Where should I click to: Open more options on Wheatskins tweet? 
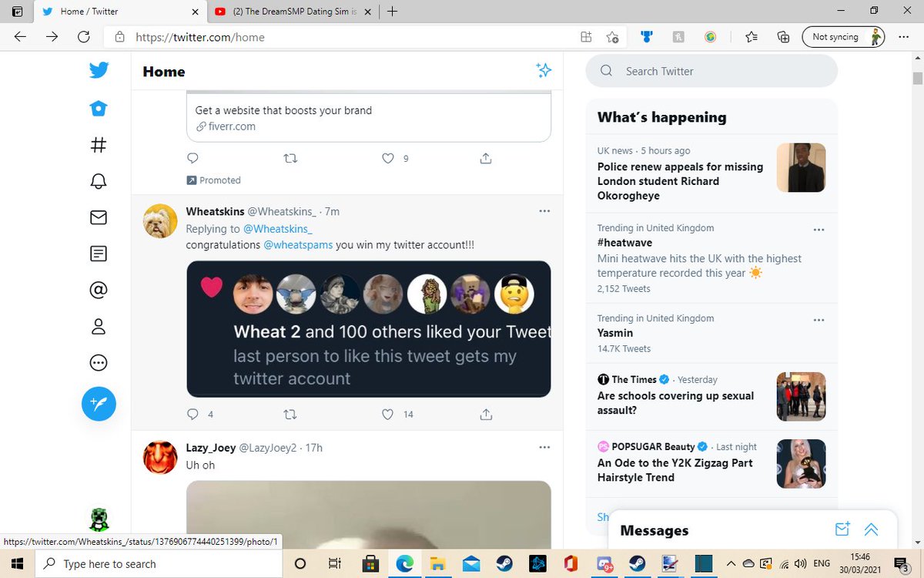544,211
